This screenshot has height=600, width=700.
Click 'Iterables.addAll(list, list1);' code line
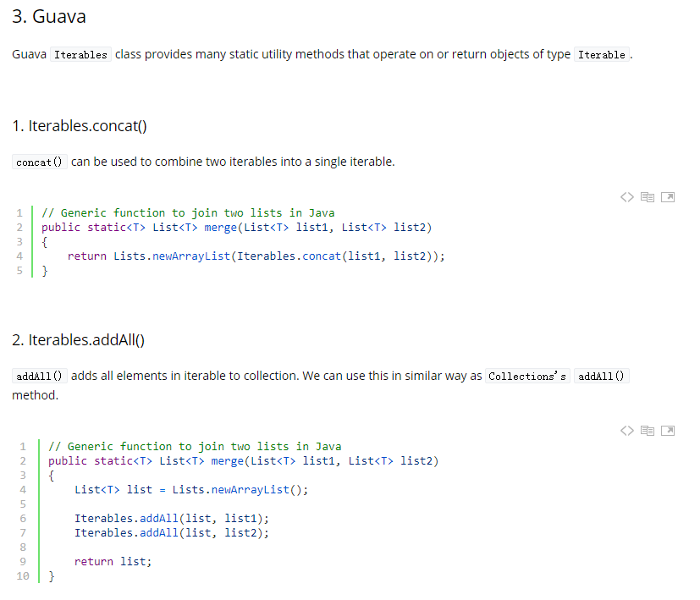tap(172, 518)
